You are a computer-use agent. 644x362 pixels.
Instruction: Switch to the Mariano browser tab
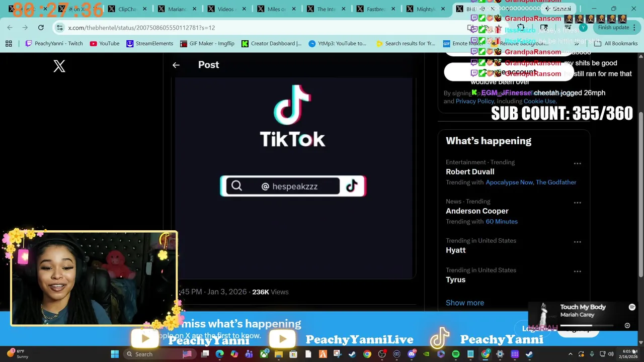[x=177, y=9]
